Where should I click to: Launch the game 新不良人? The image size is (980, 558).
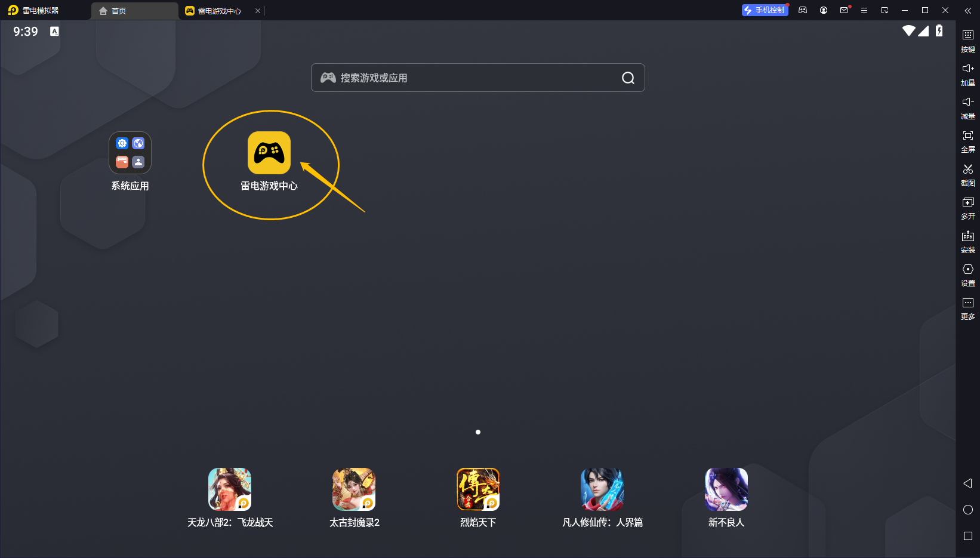tap(726, 489)
